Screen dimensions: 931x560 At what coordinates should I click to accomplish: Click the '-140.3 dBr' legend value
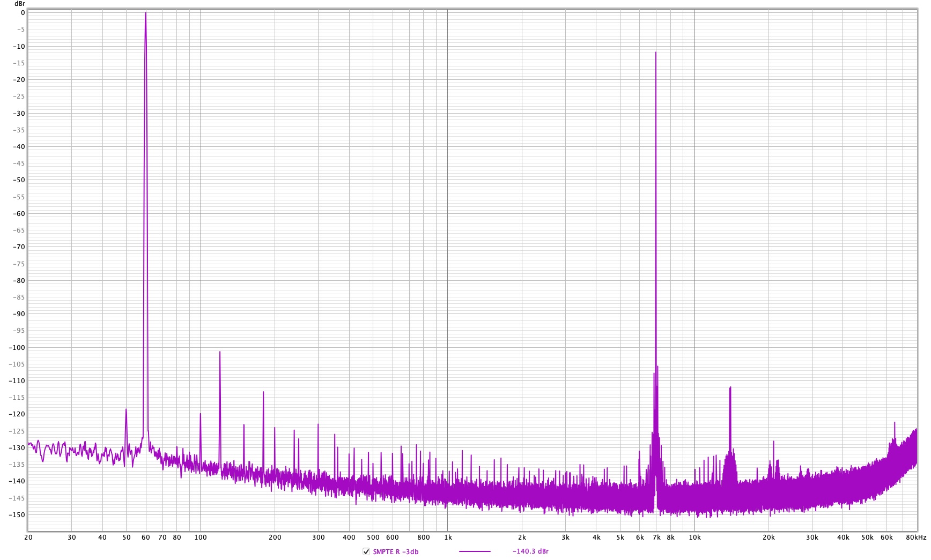point(530,551)
